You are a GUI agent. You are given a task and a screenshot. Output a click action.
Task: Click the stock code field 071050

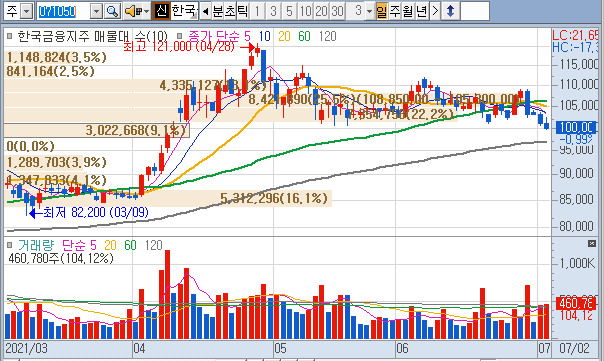[x=64, y=11]
